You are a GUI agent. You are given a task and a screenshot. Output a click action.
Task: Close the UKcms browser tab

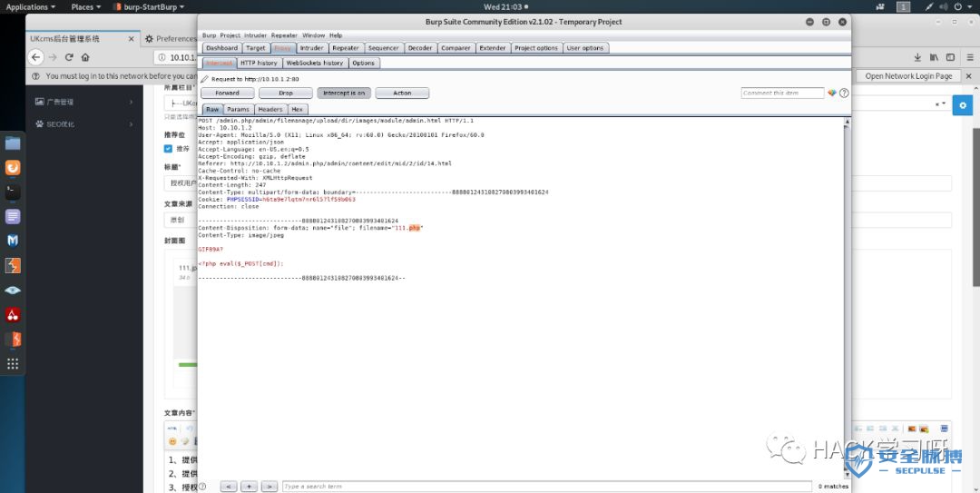[x=132, y=39]
